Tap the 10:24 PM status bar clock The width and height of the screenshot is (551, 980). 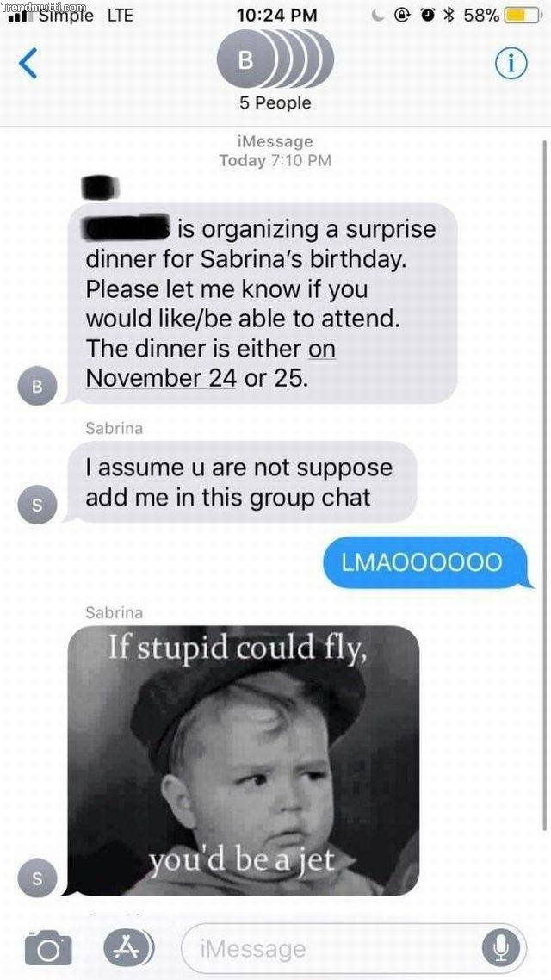[277, 15]
